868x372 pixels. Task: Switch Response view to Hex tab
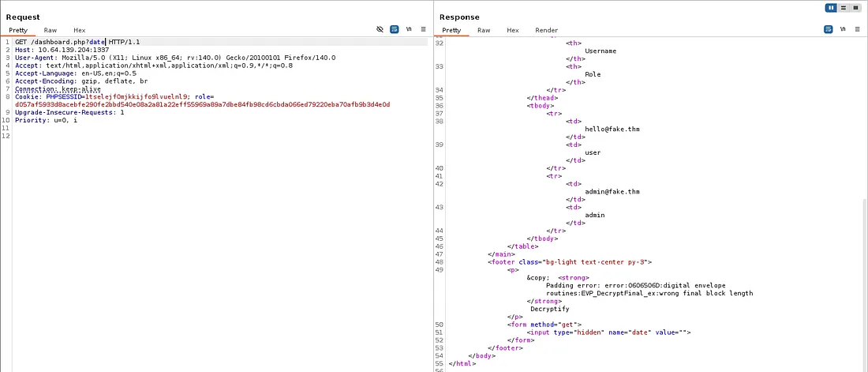tap(513, 30)
